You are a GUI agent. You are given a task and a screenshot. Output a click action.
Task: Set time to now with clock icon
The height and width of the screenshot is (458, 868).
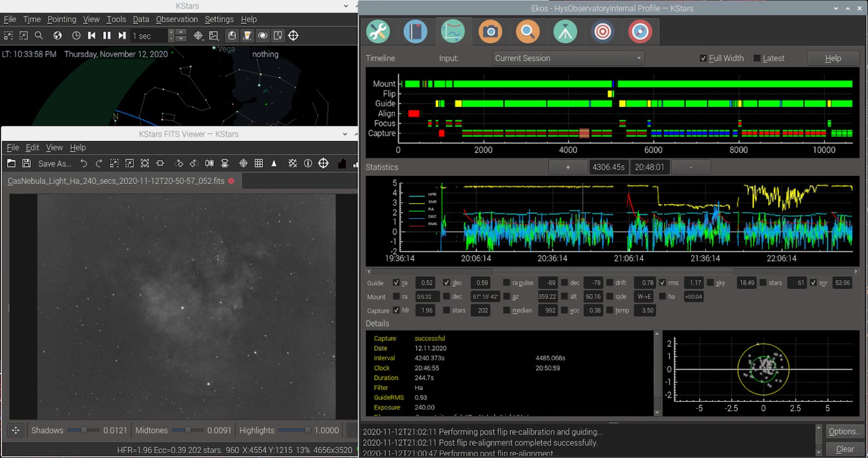click(x=76, y=35)
